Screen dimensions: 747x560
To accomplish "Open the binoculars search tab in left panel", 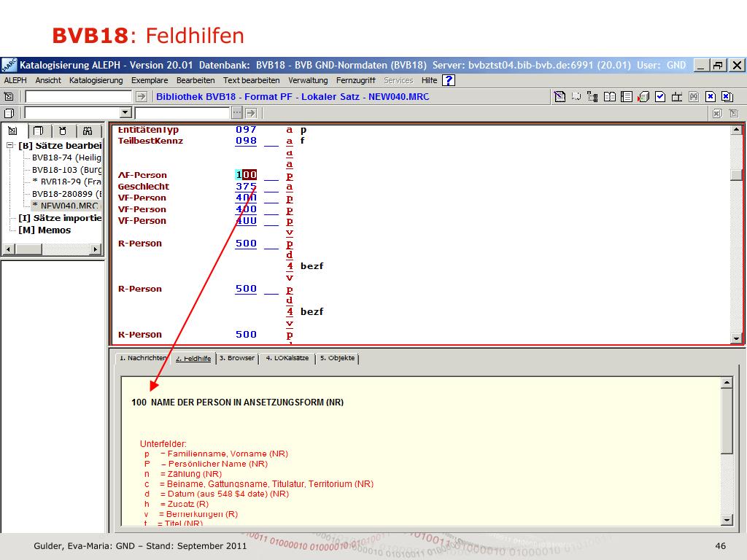I will tap(88, 131).
